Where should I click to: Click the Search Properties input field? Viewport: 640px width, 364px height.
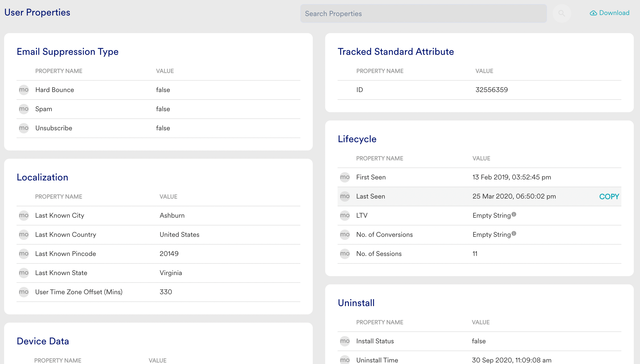pyautogui.click(x=423, y=13)
